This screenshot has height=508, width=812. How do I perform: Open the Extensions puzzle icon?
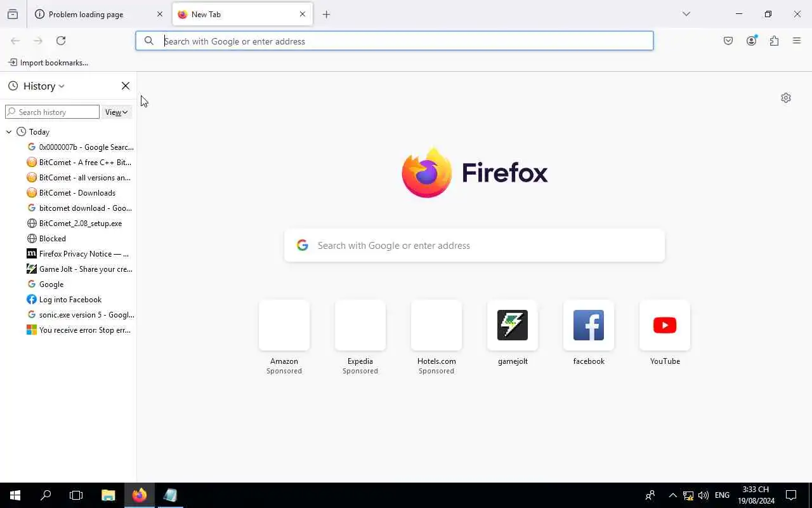coord(774,41)
